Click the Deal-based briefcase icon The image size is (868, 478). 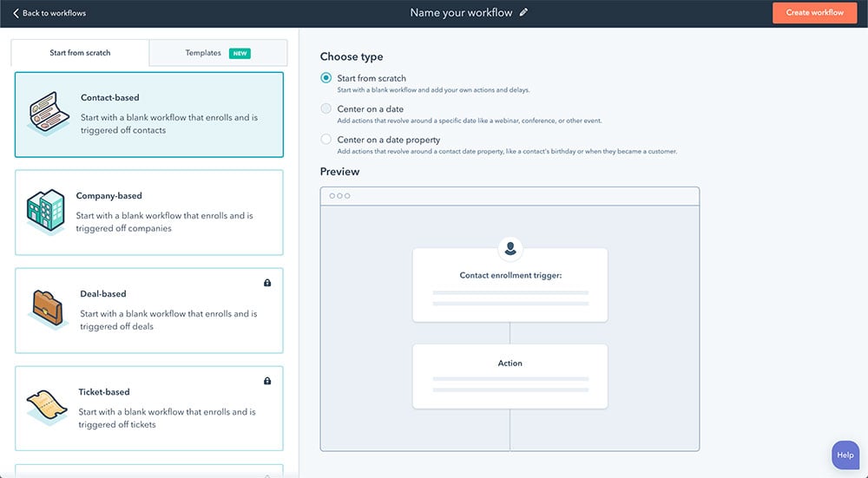click(x=47, y=309)
